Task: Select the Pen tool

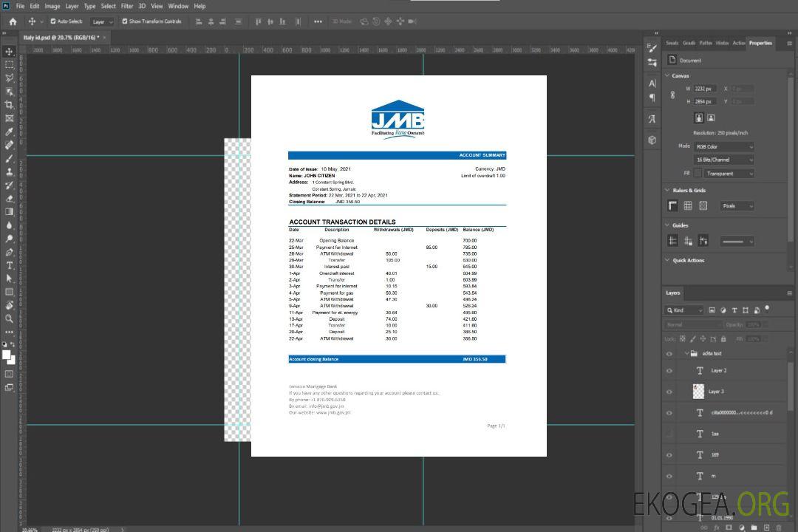Action: coord(9,252)
